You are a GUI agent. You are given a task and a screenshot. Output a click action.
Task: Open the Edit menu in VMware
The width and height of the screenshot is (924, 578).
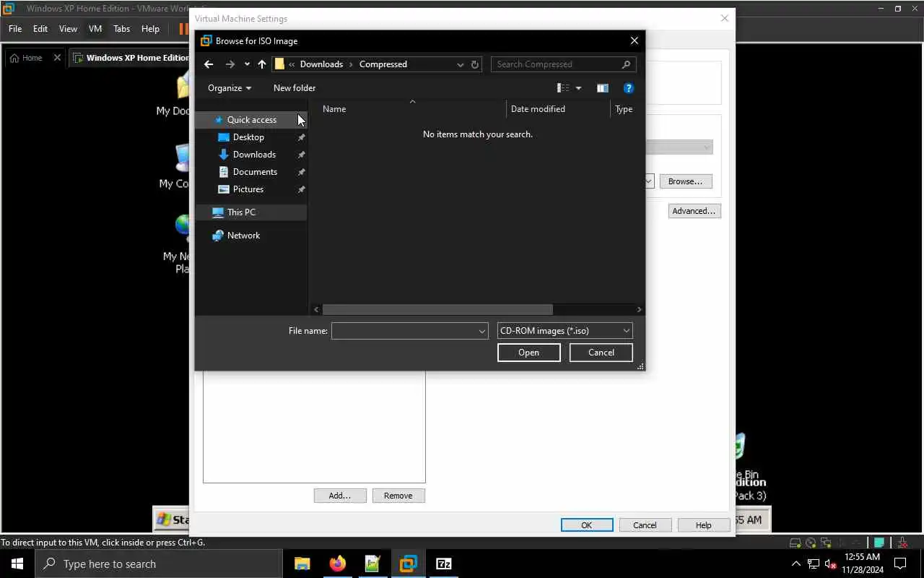point(40,29)
